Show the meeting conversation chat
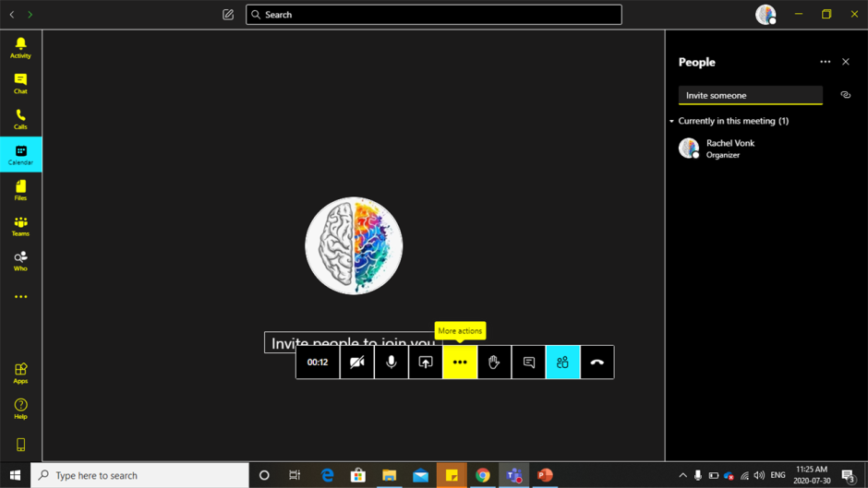This screenshot has width=868, height=488. (528, 363)
